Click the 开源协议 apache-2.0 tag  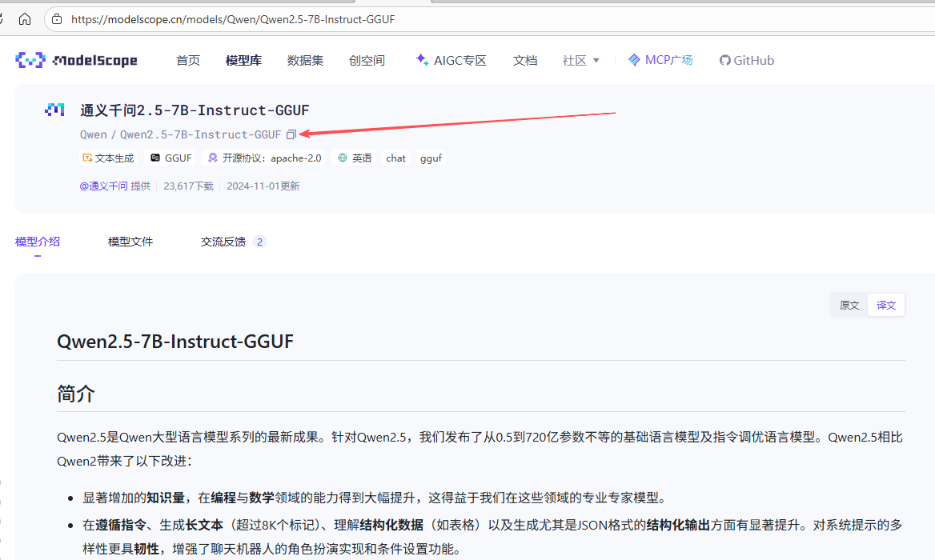pos(265,158)
